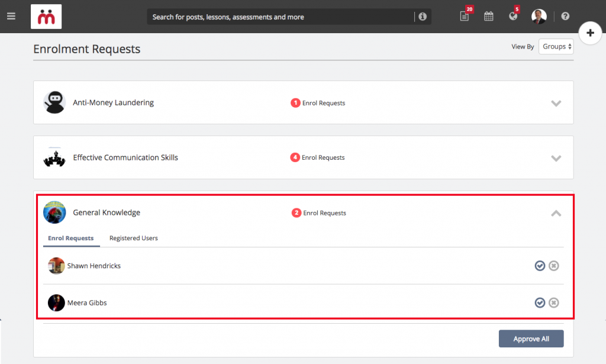The height and width of the screenshot is (364, 606).
Task: Reject Shawn Hendricks' enrol request
Action: click(x=554, y=266)
